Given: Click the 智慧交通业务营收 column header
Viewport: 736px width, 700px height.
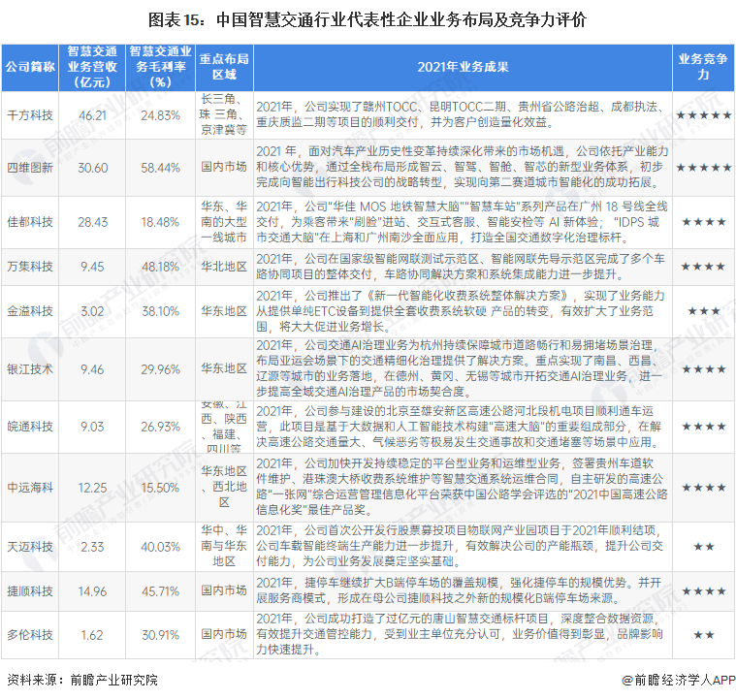Looking at the screenshot, I should pyautogui.click(x=92, y=67).
